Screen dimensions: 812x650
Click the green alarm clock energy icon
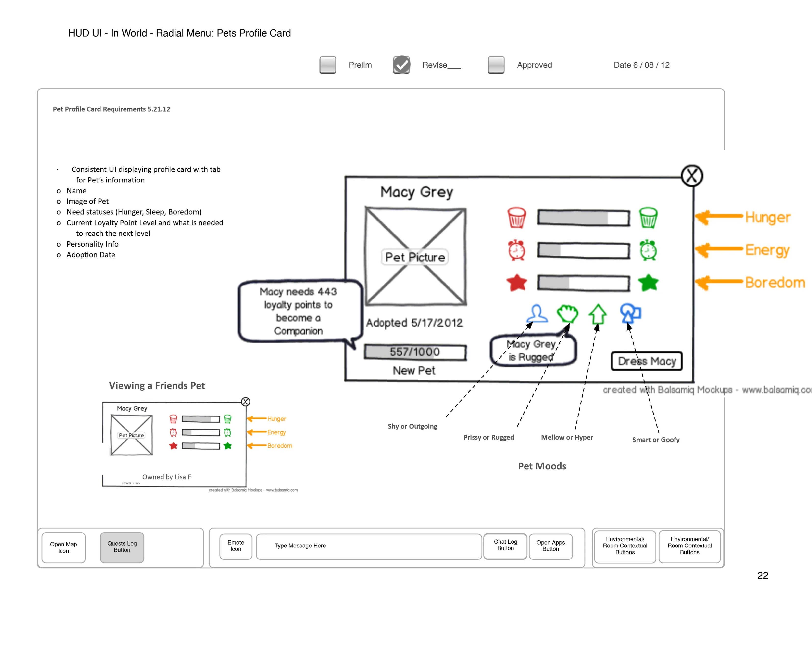coord(648,250)
